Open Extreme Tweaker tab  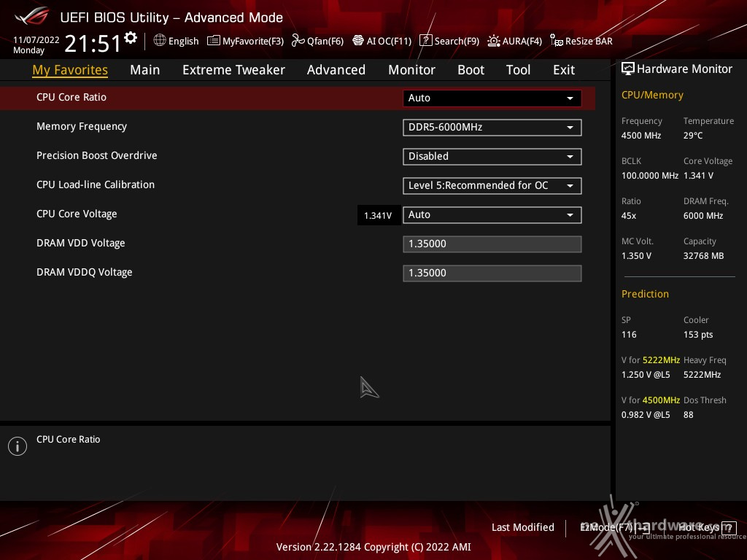[x=233, y=70]
